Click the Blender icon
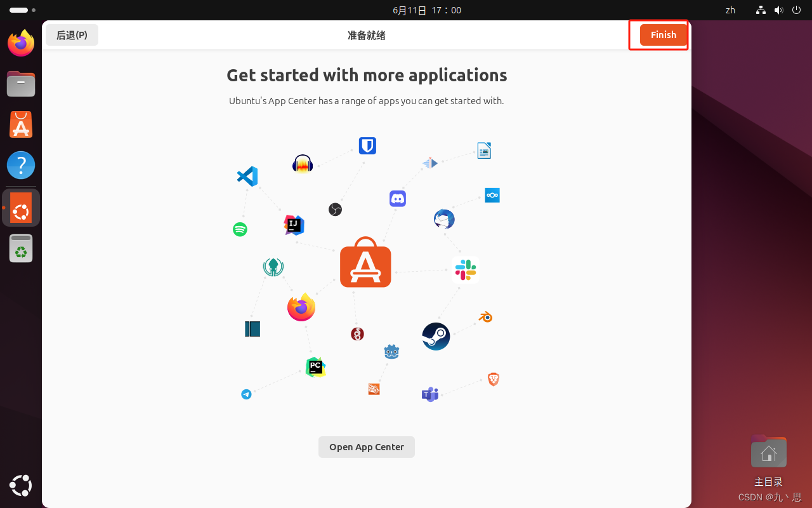 point(485,316)
